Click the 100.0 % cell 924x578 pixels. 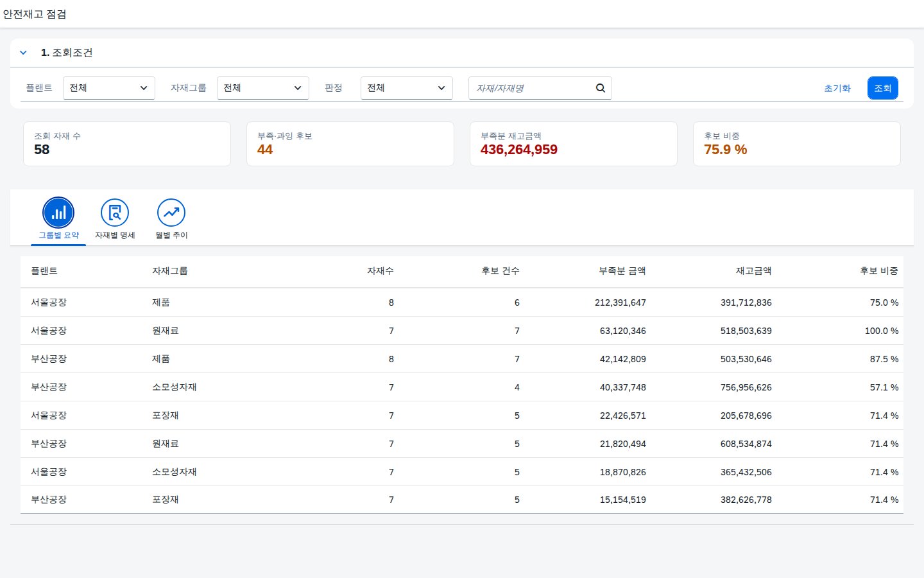tap(882, 331)
